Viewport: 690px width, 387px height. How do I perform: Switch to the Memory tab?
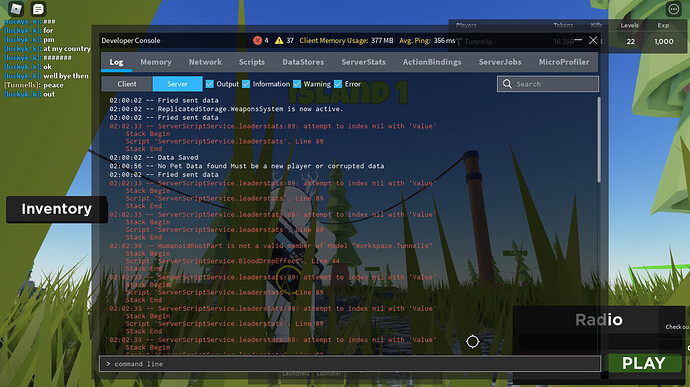156,62
